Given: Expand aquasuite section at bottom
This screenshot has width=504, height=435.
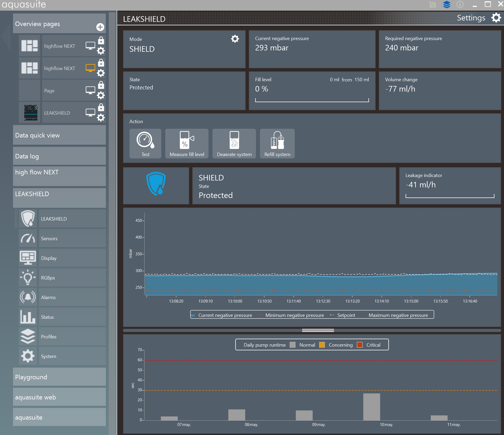Looking at the screenshot, I should tap(59, 417).
